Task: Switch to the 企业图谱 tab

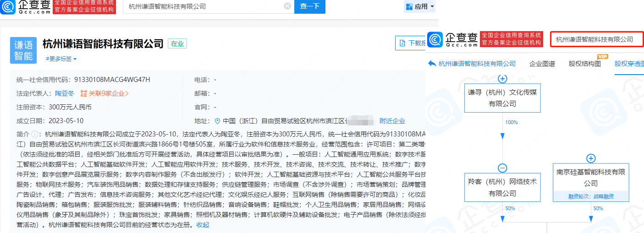Action: pos(542,64)
